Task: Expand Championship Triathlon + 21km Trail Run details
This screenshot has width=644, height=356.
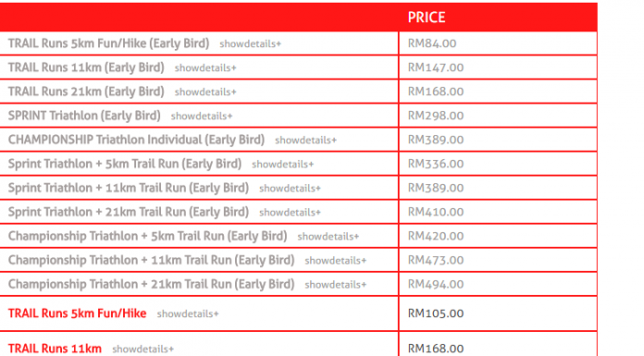Action: 336,285
